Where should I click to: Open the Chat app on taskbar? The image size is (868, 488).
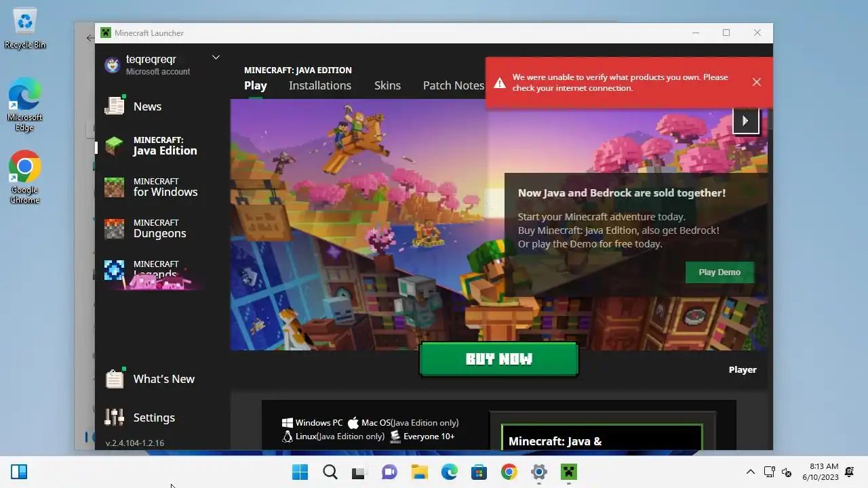click(389, 472)
